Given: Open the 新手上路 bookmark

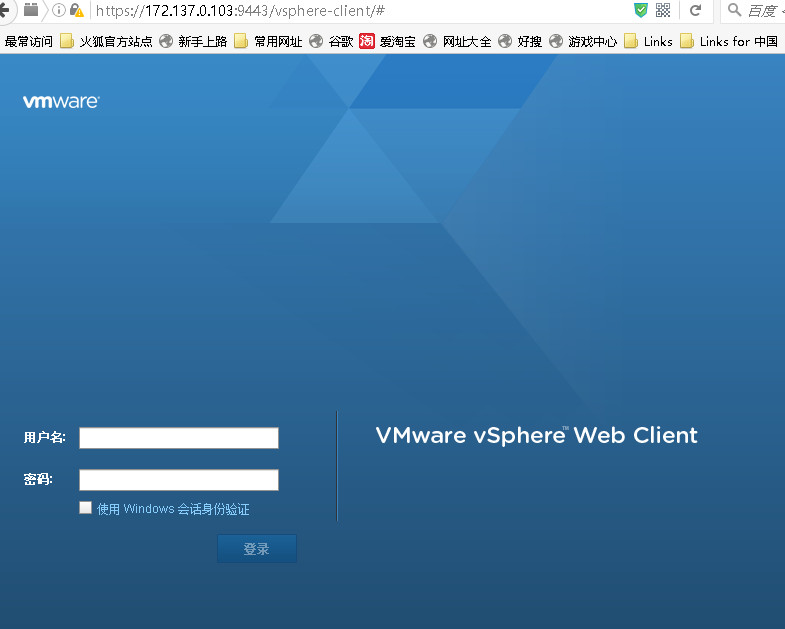Looking at the screenshot, I should click(193, 42).
